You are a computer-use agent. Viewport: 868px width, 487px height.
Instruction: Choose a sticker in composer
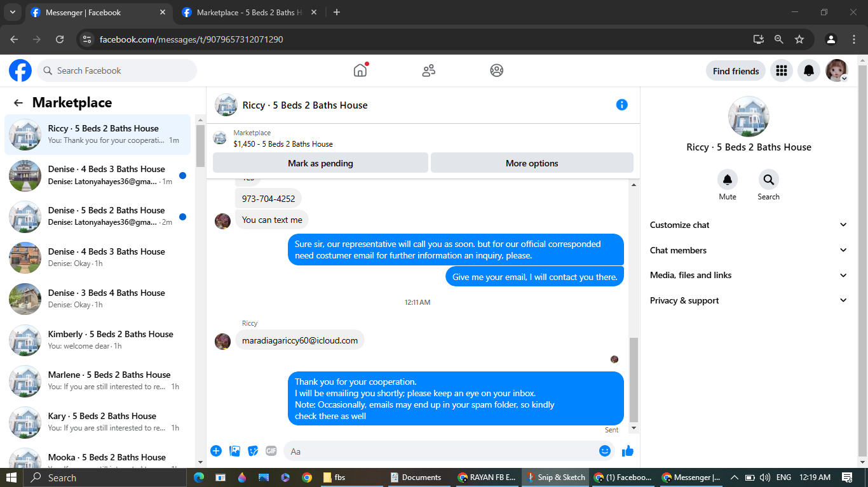pos(253,451)
